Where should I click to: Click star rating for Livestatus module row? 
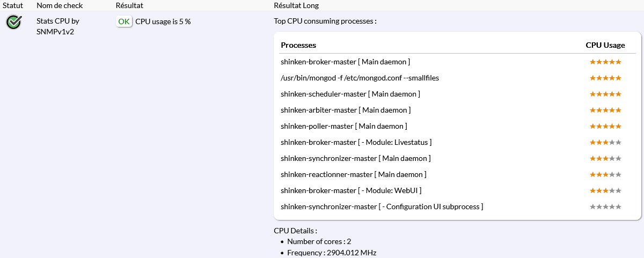[605, 142]
